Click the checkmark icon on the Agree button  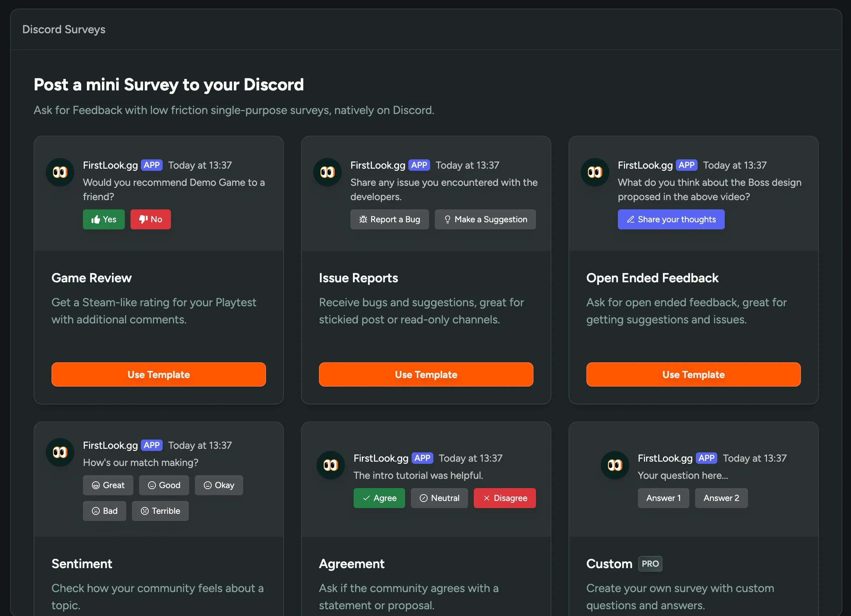coord(367,498)
